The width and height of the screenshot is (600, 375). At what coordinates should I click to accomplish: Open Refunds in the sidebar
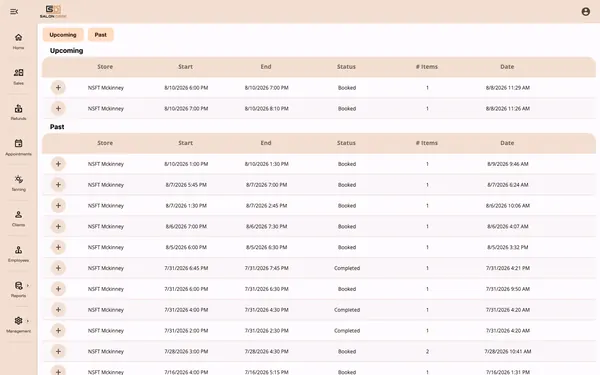click(18, 112)
